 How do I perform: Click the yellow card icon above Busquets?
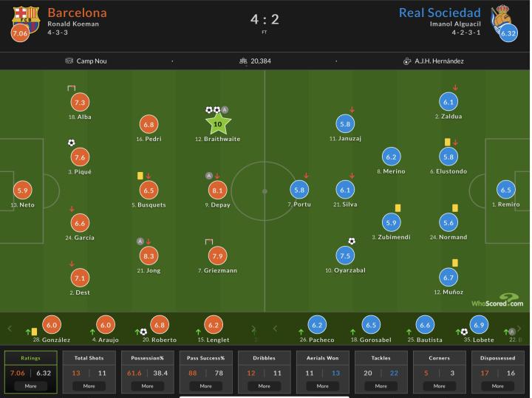tap(140, 176)
